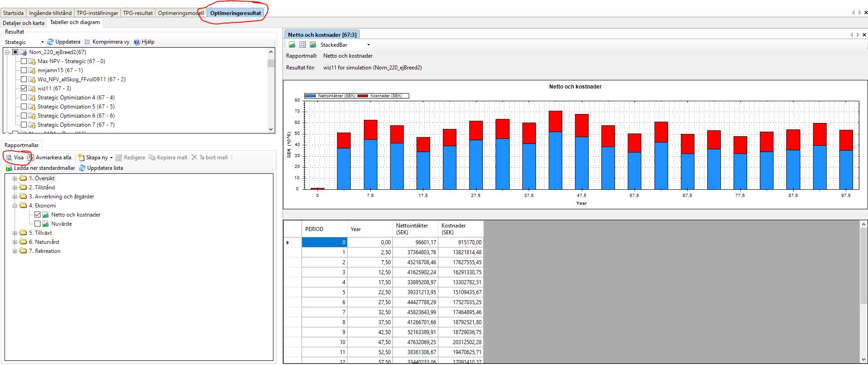Collapse the Norn_220_ejBreed2(67) tree node

[x=7, y=52]
